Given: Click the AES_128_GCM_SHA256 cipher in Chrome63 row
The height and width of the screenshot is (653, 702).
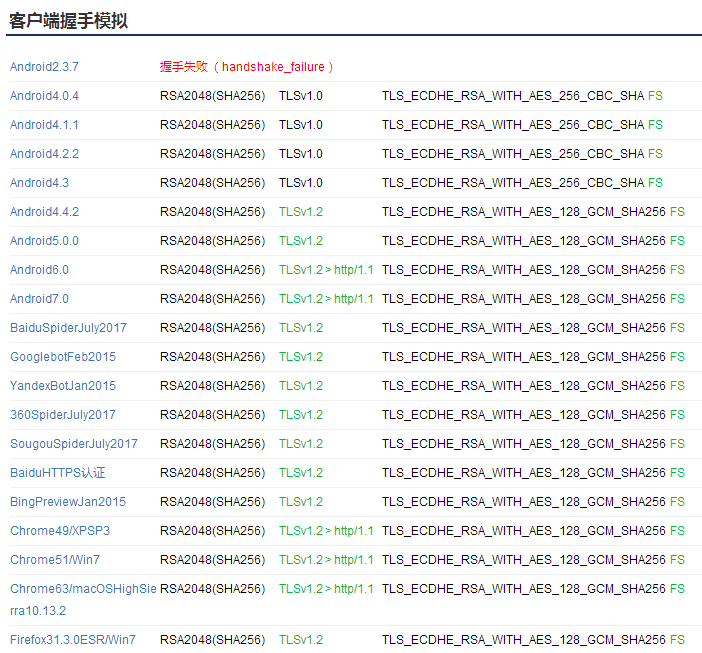Looking at the screenshot, I should [524, 589].
